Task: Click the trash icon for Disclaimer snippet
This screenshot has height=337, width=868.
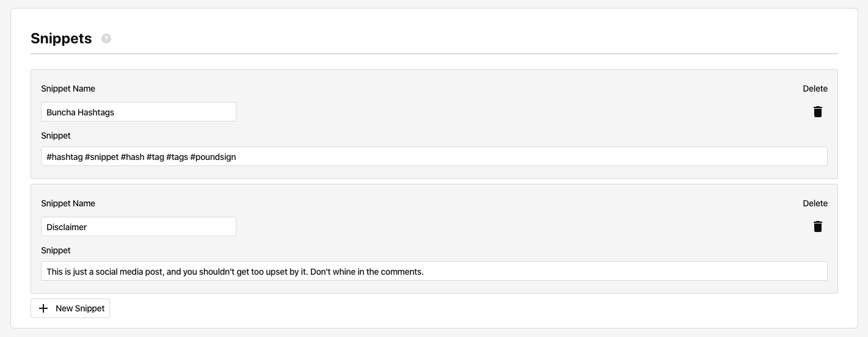Action: [818, 226]
